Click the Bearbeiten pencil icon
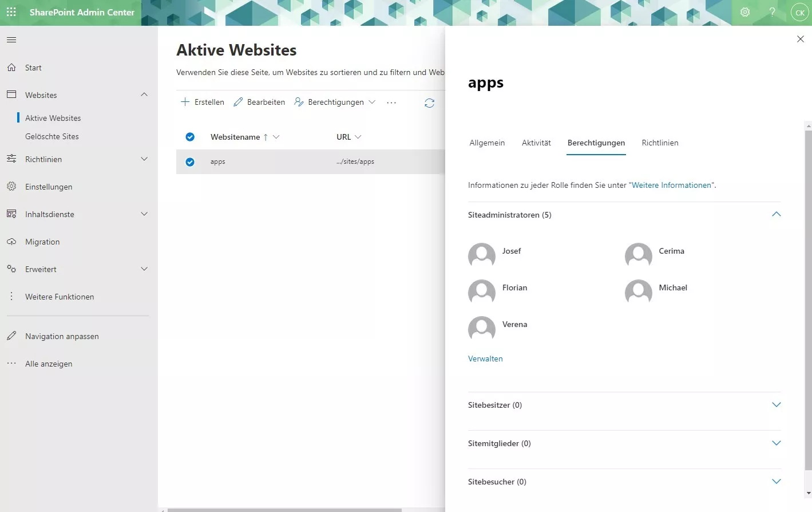 pos(237,101)
